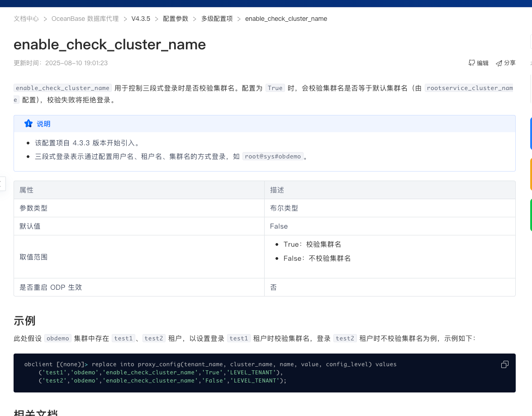The height and width of the screenshot is (416, 532).
Task: Copy the example code block
Action: click(x=505, y=364)
